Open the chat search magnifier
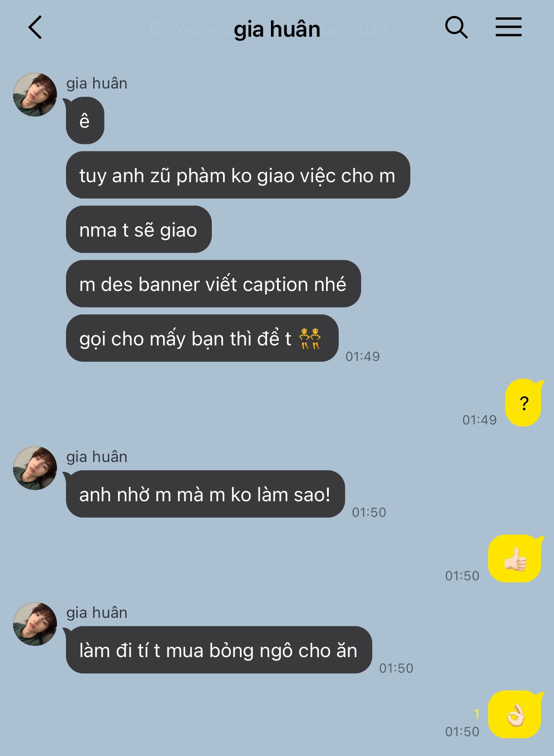554x756 pixels. [x=456, y=28]
